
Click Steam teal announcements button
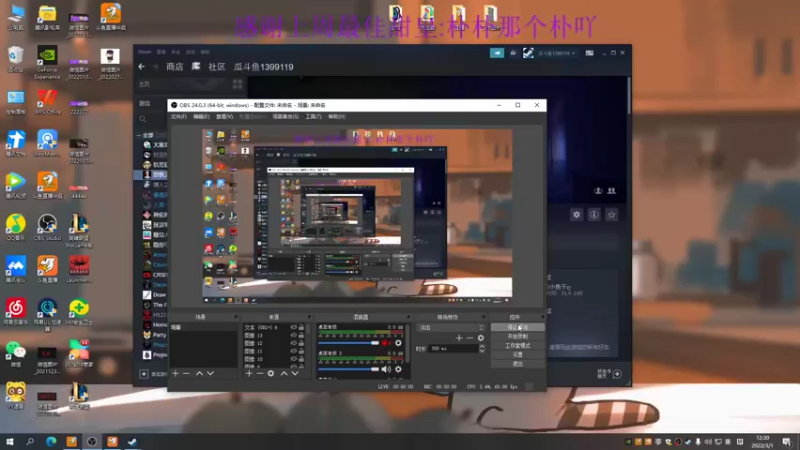coord(497,53)
